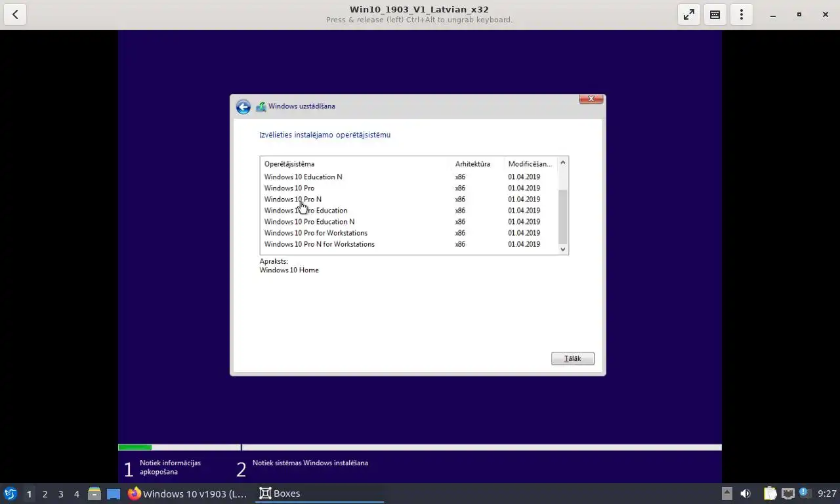Click the clock showing 9:27
The image size is (840, 504).
[827, 493]
